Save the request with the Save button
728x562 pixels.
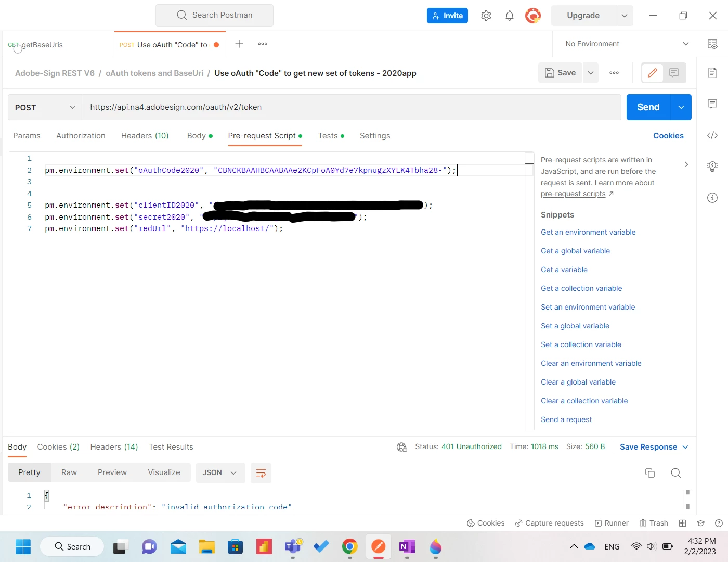pos(560,73)
